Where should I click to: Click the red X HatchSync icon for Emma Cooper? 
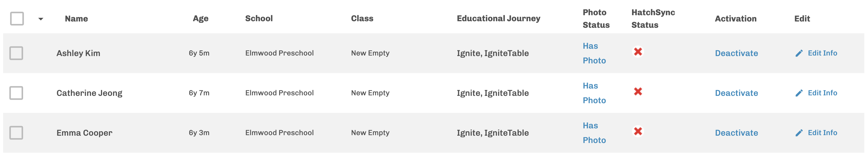click(x=638, y=131)
